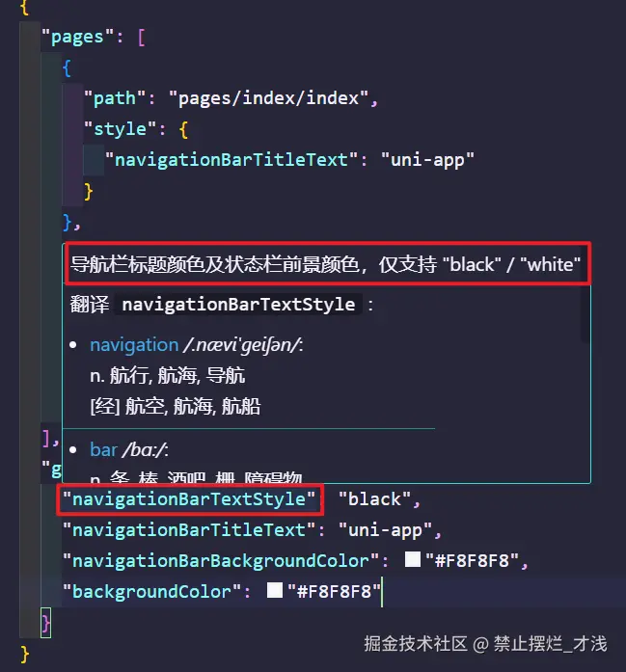
Task: Click the bar word link in popup
Action: (103, 450)
